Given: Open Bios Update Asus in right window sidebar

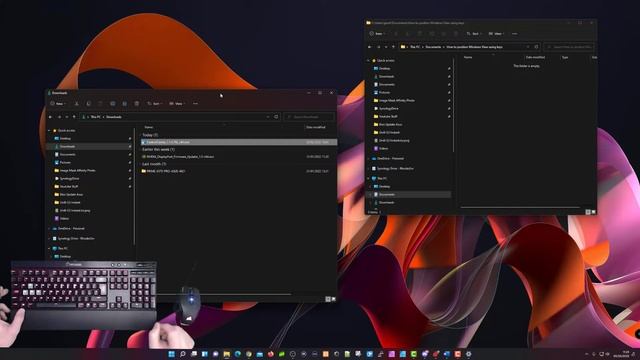Looking at the screenshot, I should [388, 124].
